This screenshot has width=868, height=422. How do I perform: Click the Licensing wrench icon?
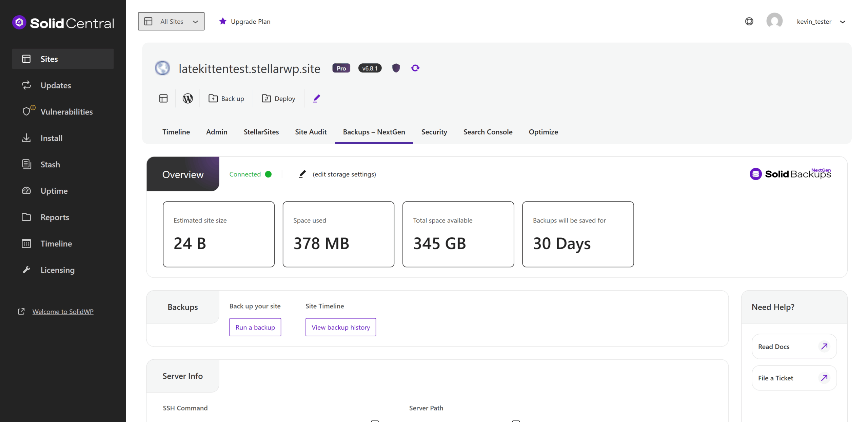click(26, 270)
